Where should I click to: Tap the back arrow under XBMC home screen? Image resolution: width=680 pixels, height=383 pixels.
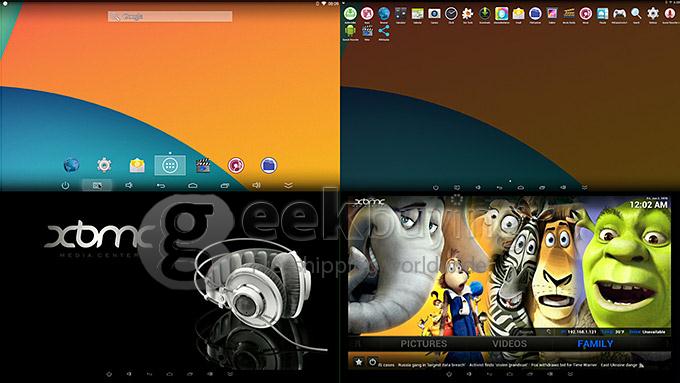[490, 374]
